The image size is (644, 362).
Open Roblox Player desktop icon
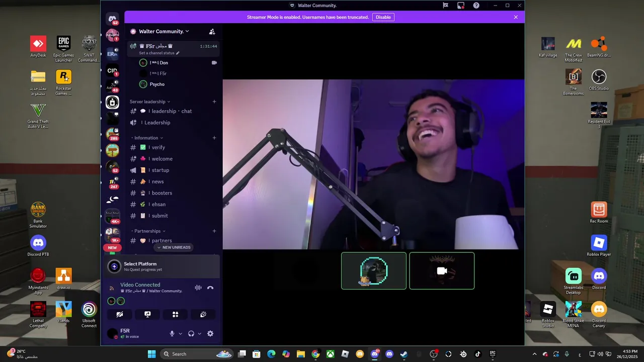[x=599, y=246]
